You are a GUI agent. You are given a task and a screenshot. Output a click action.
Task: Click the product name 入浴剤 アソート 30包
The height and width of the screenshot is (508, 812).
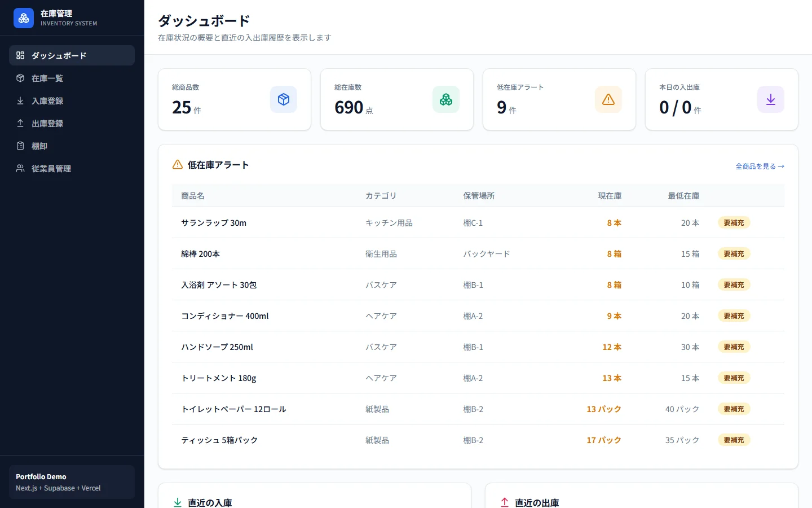click(219, 285)
